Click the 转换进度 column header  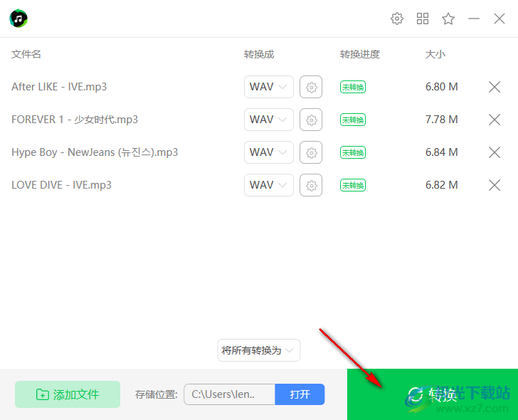tap(360, 54)
